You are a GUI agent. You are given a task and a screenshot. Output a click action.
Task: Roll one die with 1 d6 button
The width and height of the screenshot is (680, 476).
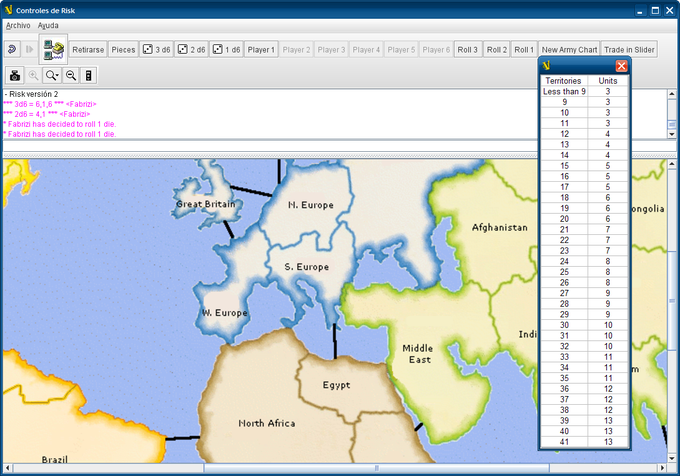pyautogui.click(x=226, y=49)
